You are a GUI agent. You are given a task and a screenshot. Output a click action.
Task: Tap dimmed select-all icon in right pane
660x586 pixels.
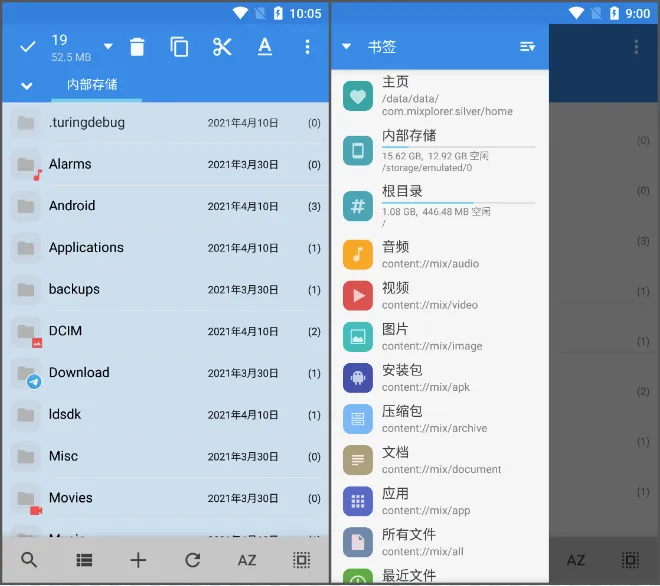630,560
